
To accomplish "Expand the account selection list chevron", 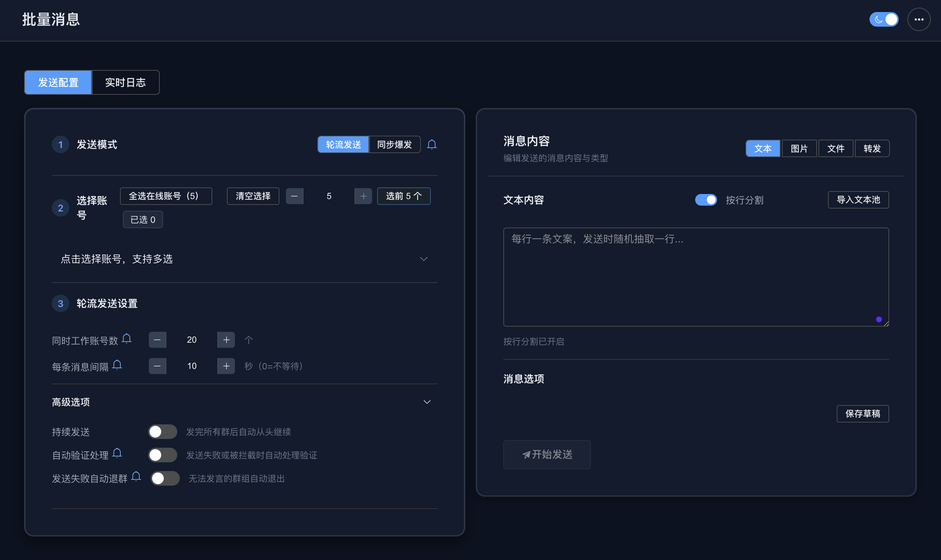I will [423, 258].
